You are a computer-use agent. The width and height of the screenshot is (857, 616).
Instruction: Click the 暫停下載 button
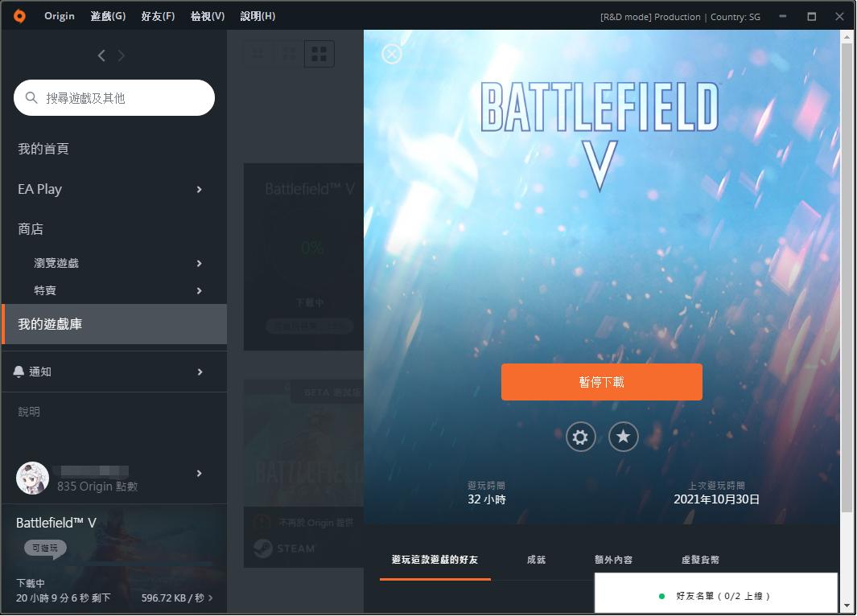click(x=602, y=382)
